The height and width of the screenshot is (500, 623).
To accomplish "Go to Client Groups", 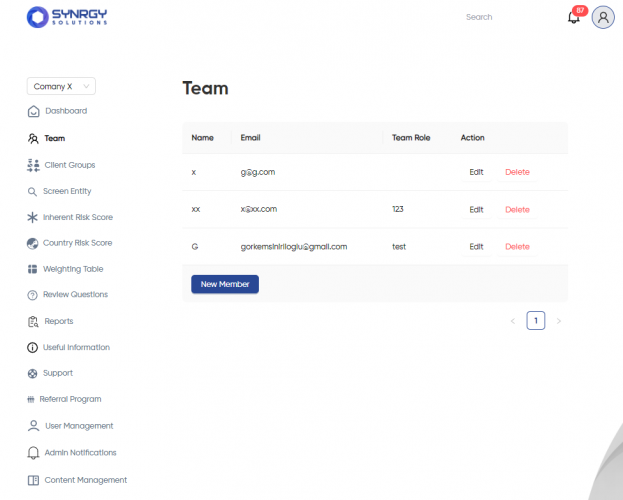I will click(x=70, y=165).
